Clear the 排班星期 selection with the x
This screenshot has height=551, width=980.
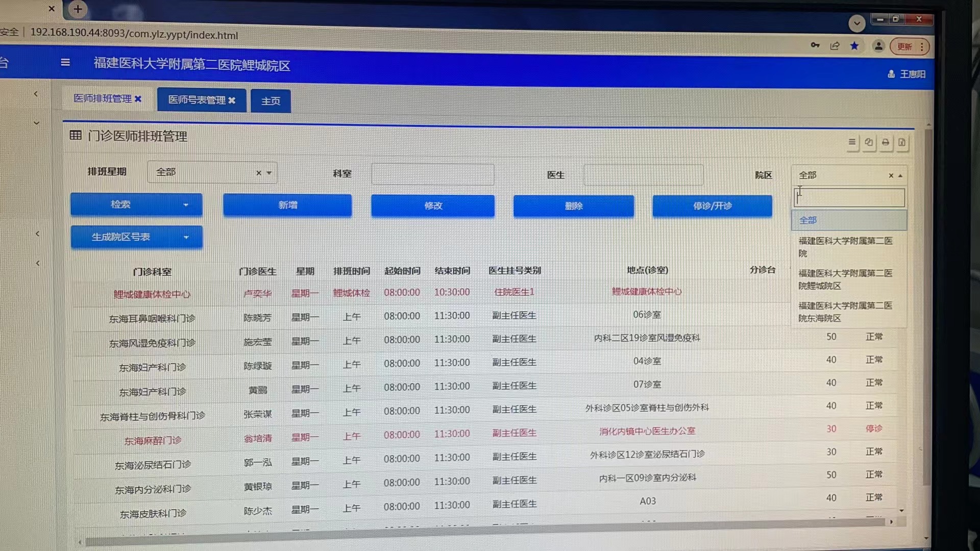(259, 173)
